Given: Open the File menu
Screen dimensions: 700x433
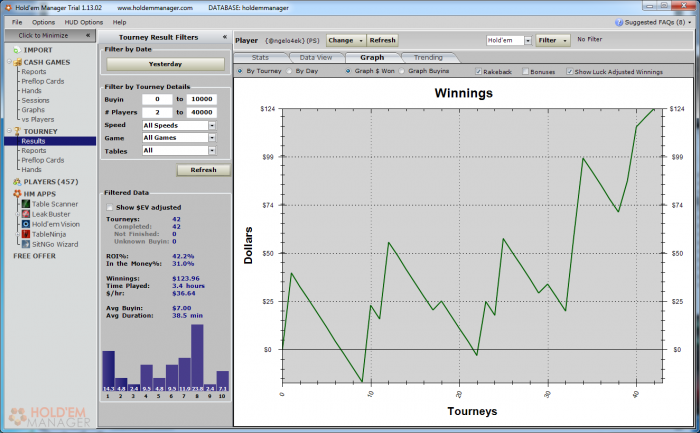Looking at the screenshot, I should point(17,22).
